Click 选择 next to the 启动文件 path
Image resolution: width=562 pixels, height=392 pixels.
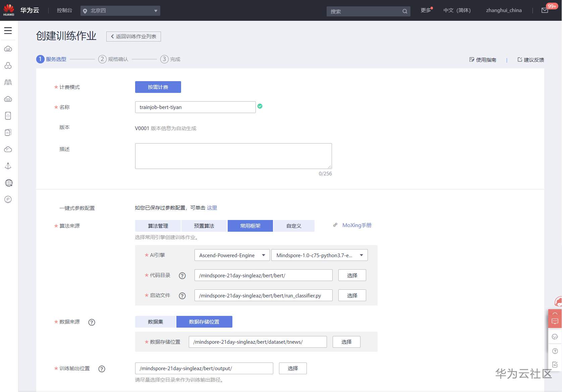352,295
